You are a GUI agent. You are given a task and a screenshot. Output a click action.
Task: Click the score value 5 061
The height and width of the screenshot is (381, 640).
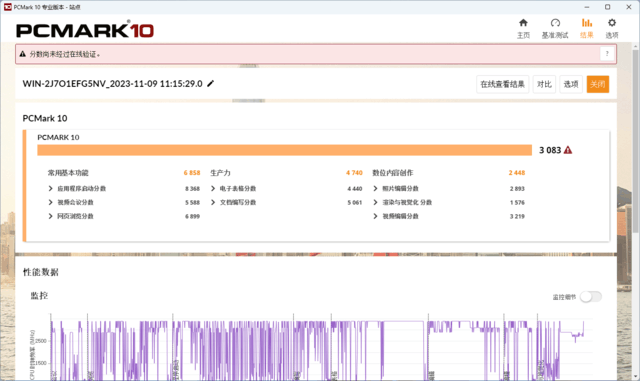click(x=355, y=203)
